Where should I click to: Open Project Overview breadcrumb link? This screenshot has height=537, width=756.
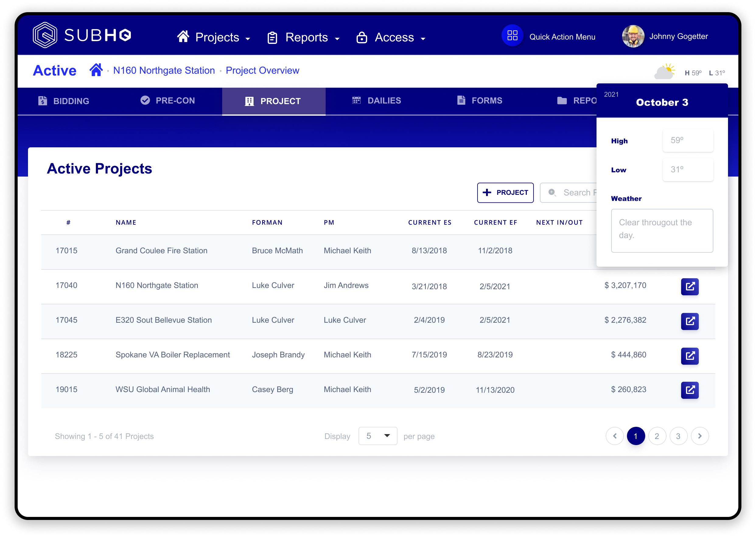262,70
